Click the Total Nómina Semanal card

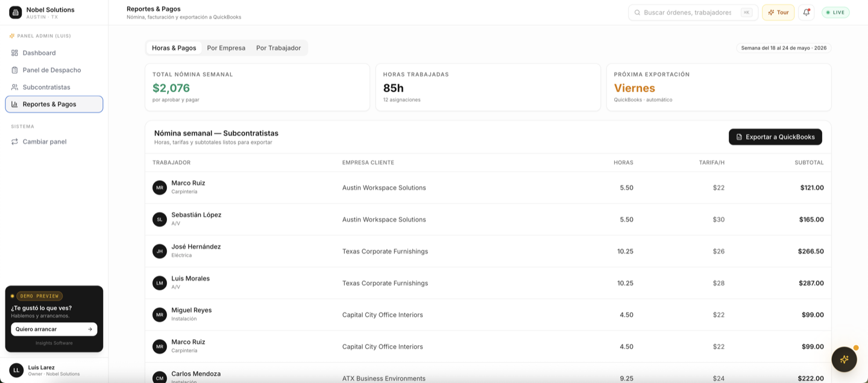pos(257,87)
